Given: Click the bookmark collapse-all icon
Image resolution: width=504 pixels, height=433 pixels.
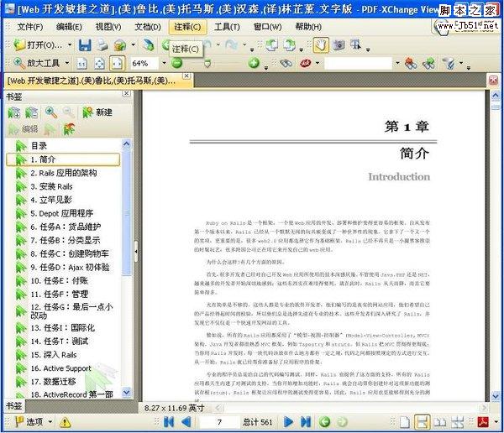Looking at the screenshot, I should coord(32,112).
